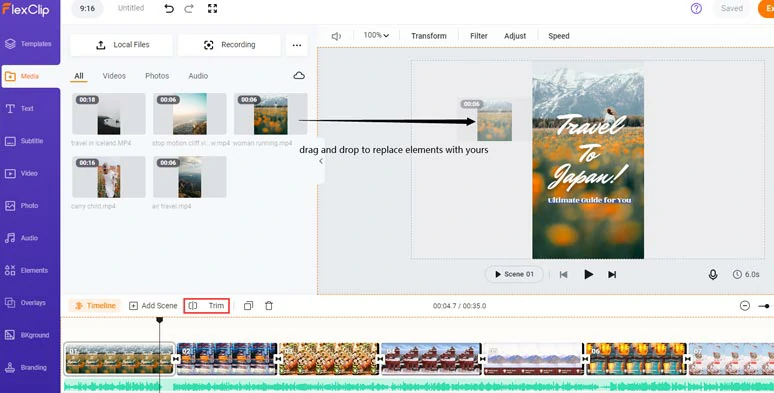Click the Saved status button
This screenshot has width=774, height=393.
(732, 8)
